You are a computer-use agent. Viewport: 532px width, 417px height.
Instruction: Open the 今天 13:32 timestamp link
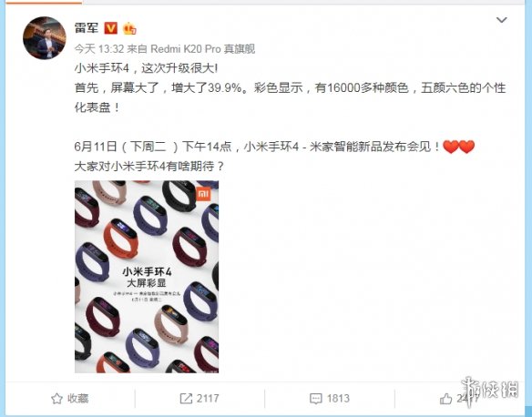(98, 49)
